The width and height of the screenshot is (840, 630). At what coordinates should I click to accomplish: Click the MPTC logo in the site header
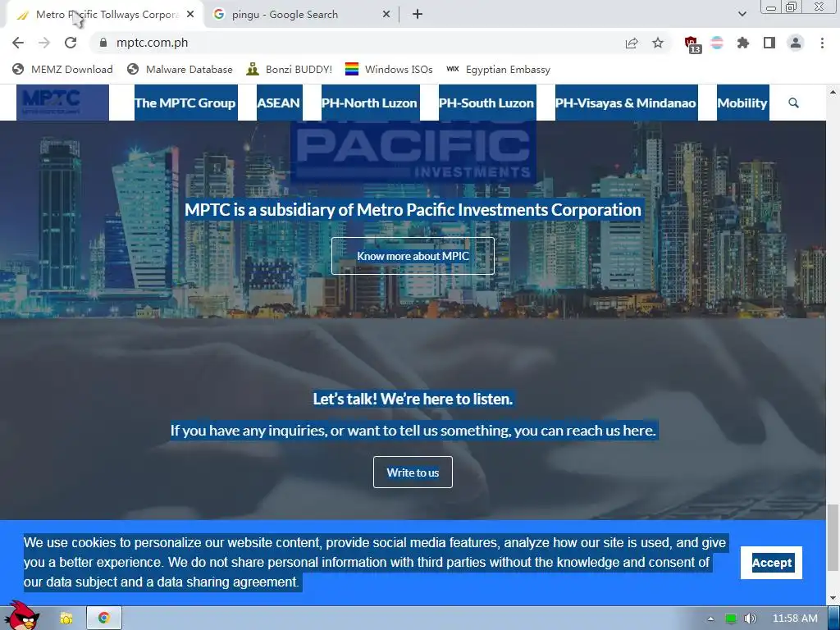(62, 103)
